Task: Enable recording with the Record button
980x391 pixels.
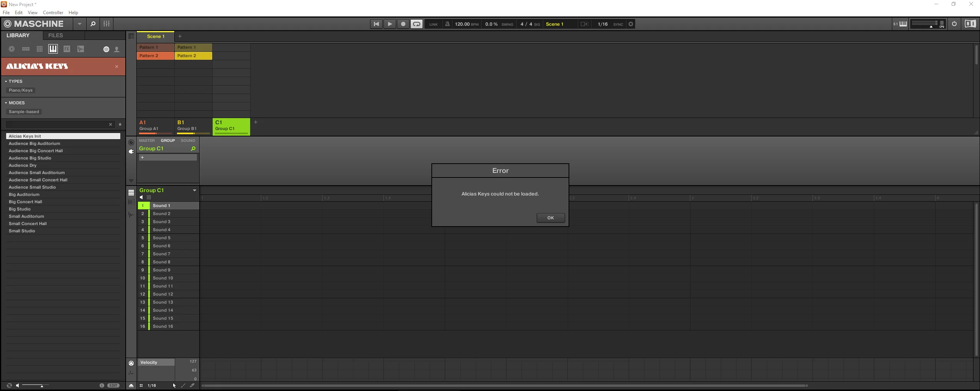Action: 403,24
